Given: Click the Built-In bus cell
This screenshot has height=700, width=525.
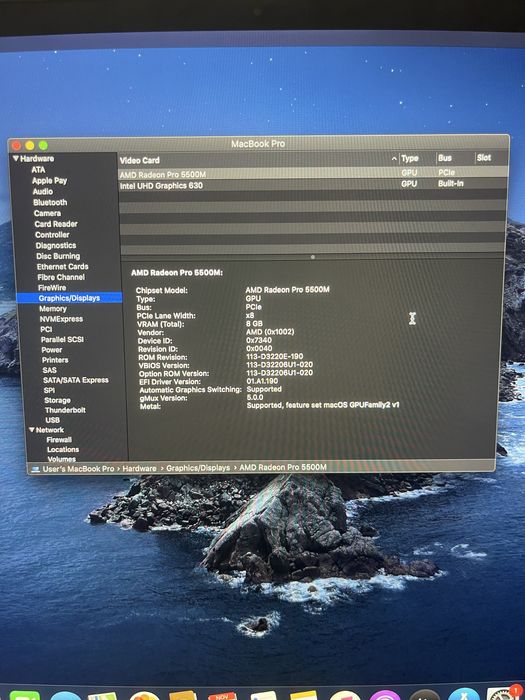Looking at the screenshot, I should click(x=450, y=183).
